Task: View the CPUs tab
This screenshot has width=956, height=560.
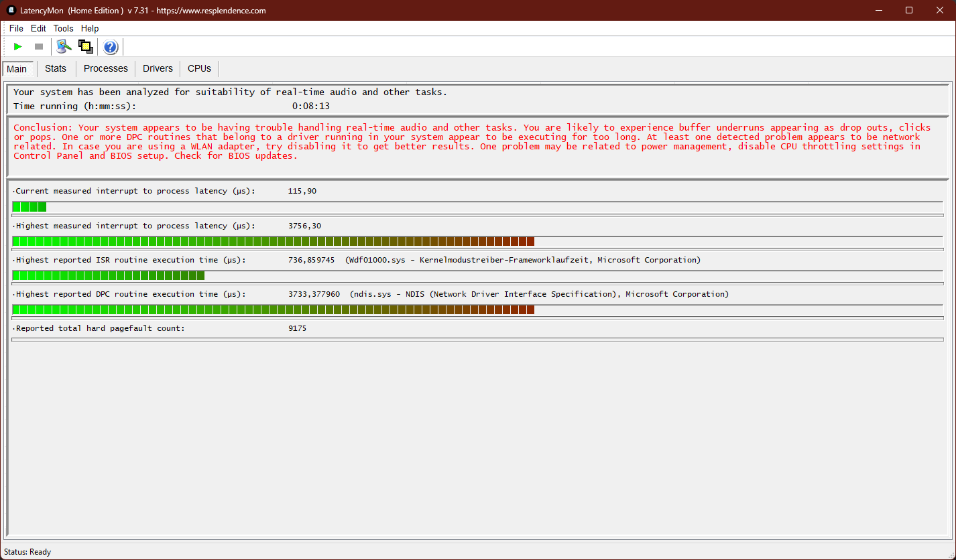Action: (x=199, y=68)
